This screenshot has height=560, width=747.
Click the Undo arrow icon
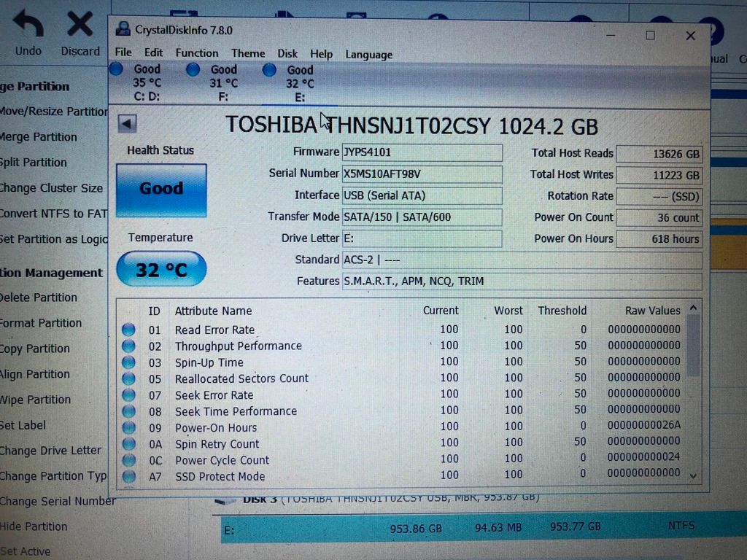[x=28, y=24]
